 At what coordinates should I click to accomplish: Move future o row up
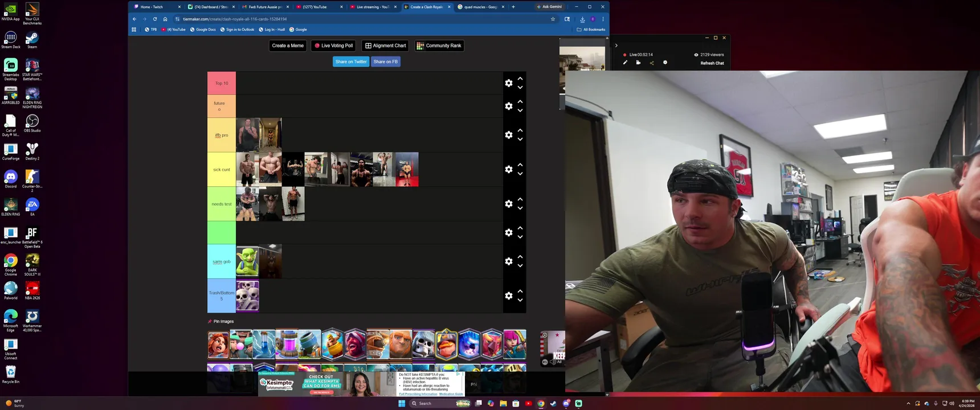(520, 101)
